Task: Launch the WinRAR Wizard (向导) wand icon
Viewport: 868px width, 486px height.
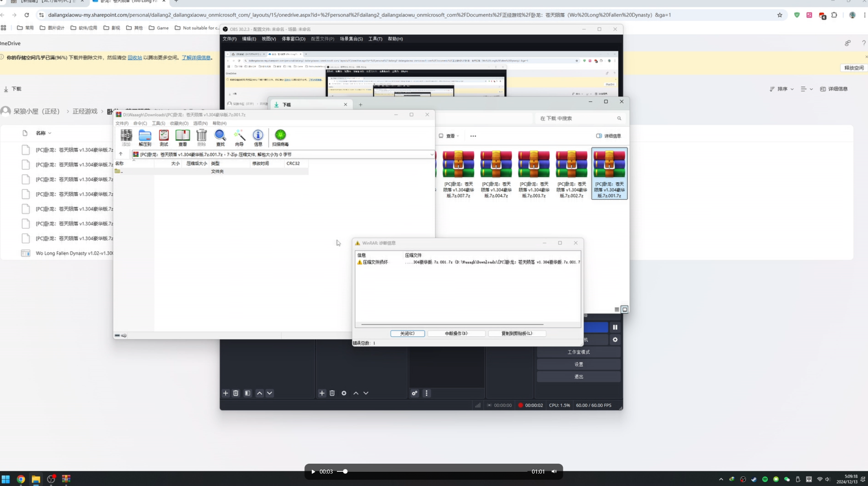Action: (x=239, y=138)
